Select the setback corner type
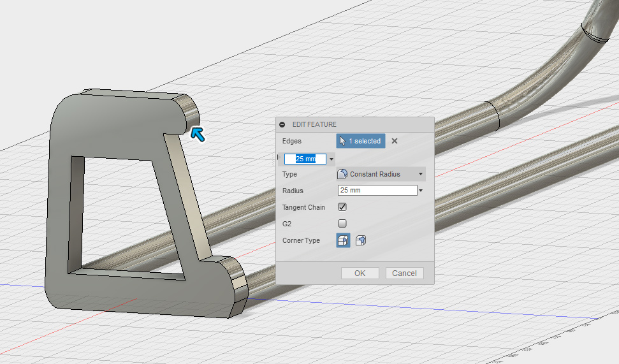Screen dimensions: 619x364 (361, 240)
